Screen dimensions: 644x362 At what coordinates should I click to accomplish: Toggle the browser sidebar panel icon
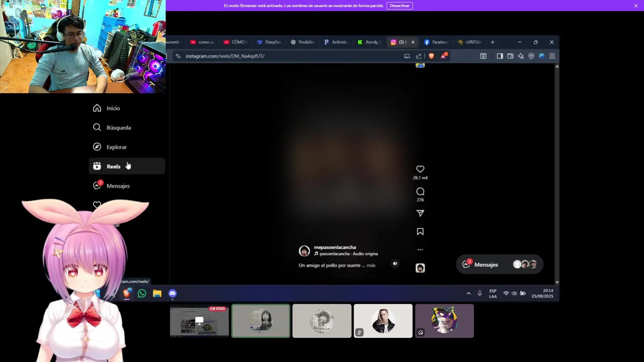click(x=500, y=56)
